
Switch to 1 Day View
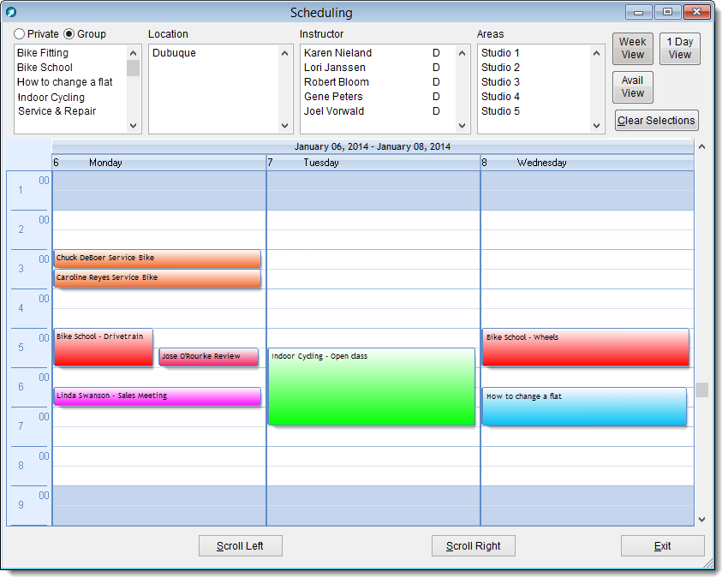[x=679, y=49]
